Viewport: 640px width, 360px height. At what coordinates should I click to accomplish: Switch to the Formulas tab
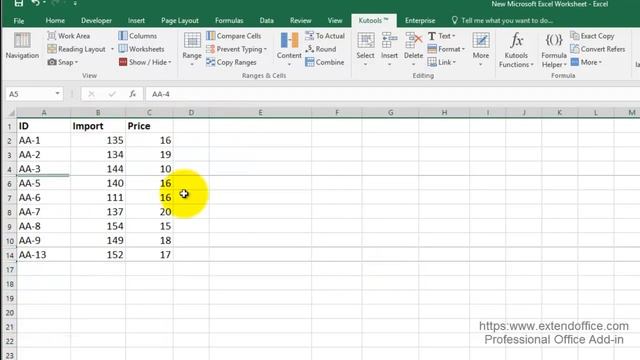[x=229, y=20]
